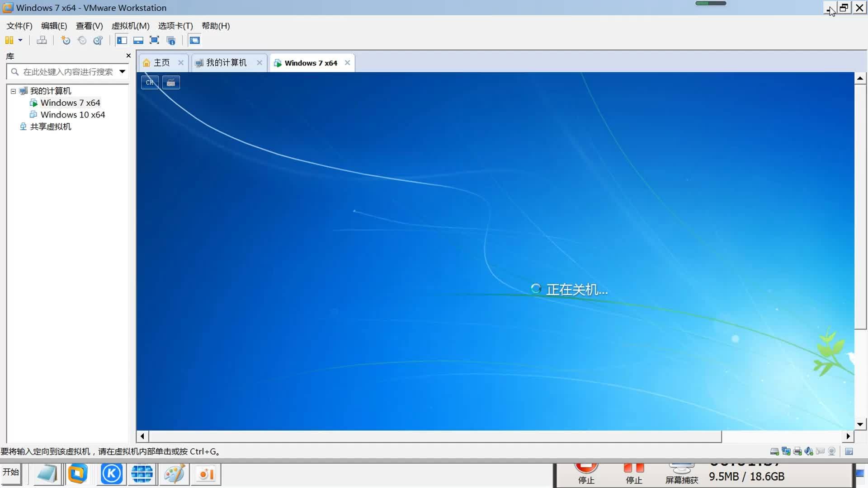Click the revert to snapshot icon
This screenshot has width=868, height=488.
tap(82, 40)
